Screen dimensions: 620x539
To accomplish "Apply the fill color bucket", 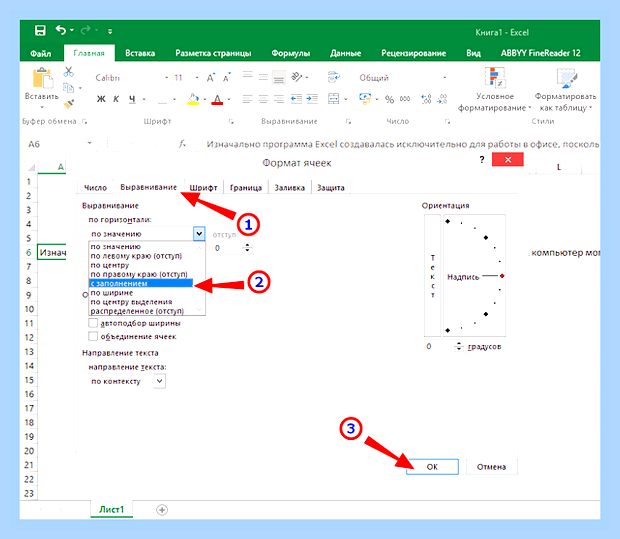I will [193, 99].
